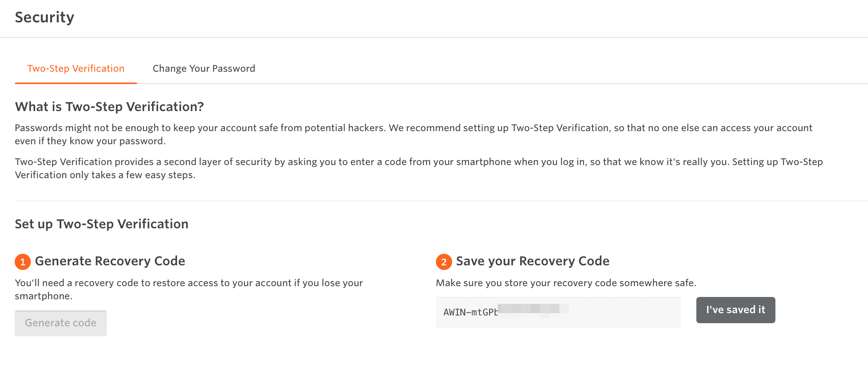
Task: Click the Make sure you store text
Action: pyautogui.click(x=566, y=283)
